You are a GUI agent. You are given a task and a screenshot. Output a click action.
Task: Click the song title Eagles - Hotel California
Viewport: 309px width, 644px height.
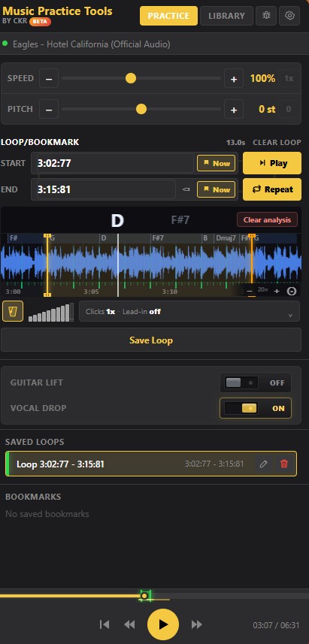pos(91,44)
